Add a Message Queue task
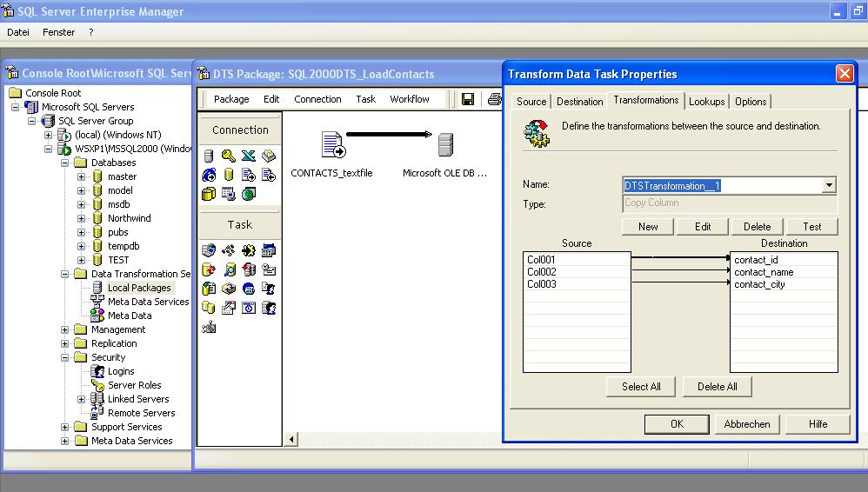The width and height of the screenshot is (868, 492). click(249, 289)
